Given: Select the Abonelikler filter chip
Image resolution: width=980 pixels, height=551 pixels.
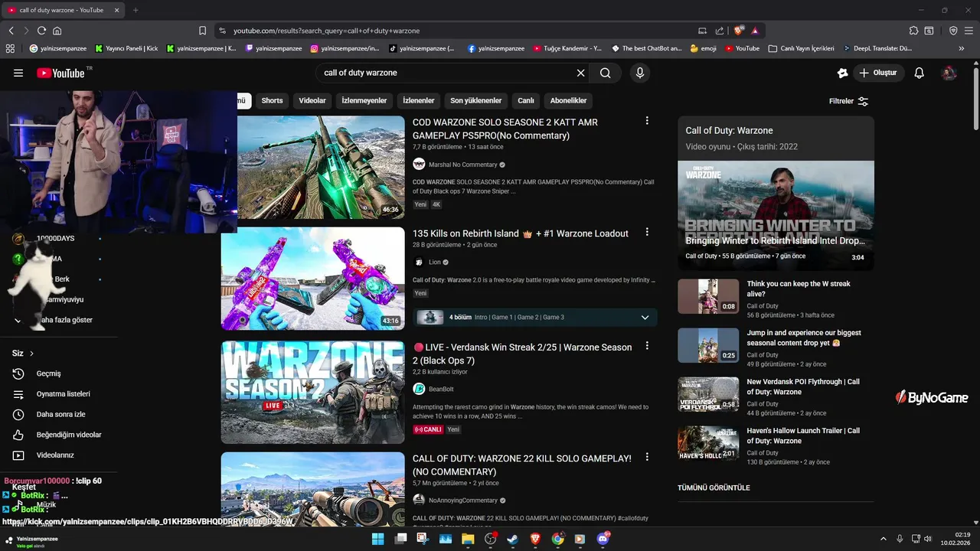Looking at the screenshot, I should (568, 100).
